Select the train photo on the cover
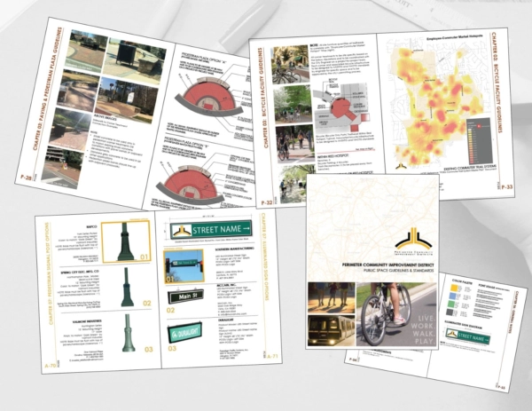The image size is (532, 411). point(331,330)
